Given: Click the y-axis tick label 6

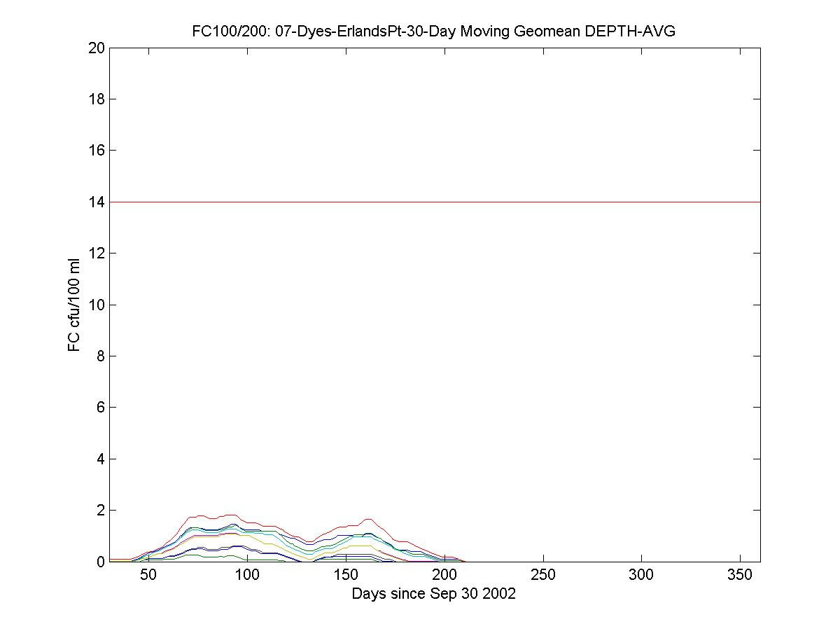Looking at the screenshot, I should 100,408.
